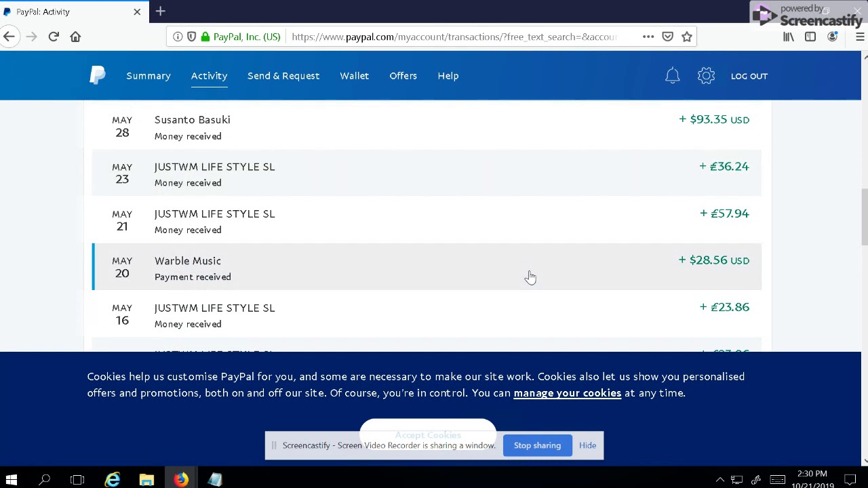Open File Explorer from taskbar

pos(146,480)
